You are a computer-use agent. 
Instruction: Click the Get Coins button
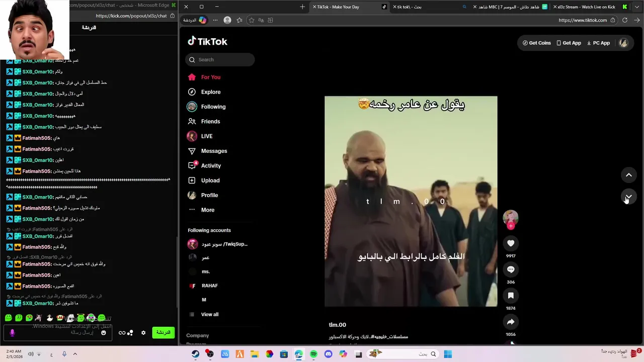click(536, 43)
